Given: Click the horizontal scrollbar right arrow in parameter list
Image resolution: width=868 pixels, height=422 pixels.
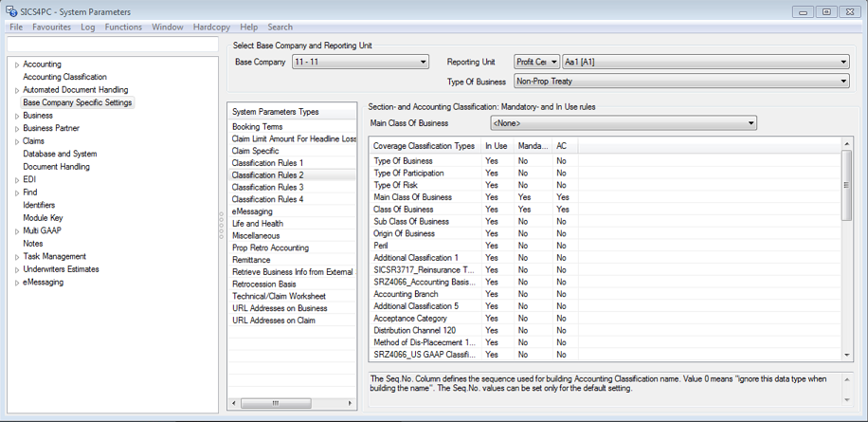Looking at the screenshot, I should pos(350,403).
